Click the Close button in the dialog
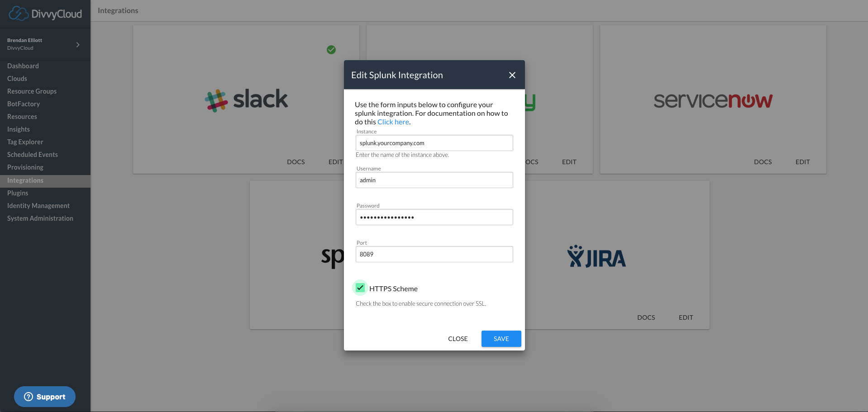Image resolution: width=868 pixels, height=412 pixels. (458, 339)
